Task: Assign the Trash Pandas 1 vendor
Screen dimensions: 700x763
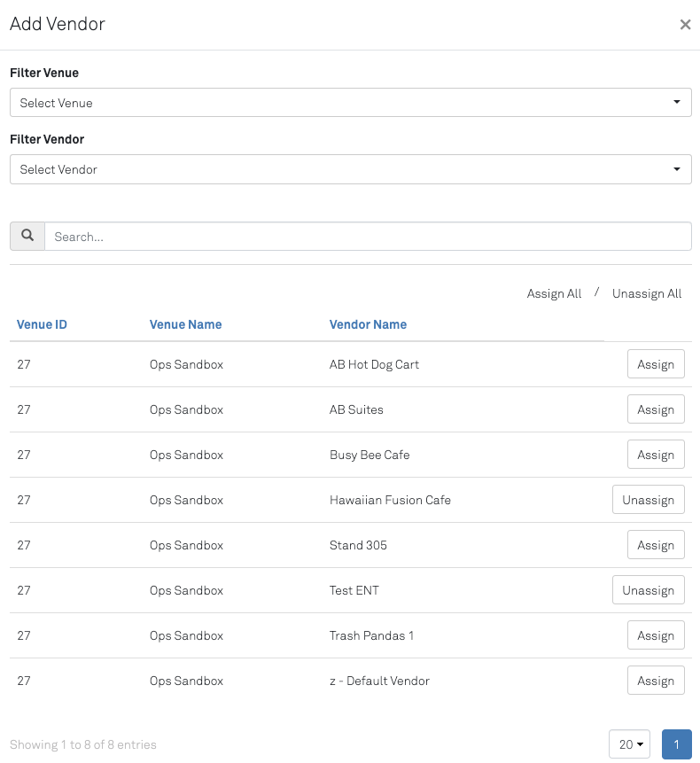Action: [656, 635]
